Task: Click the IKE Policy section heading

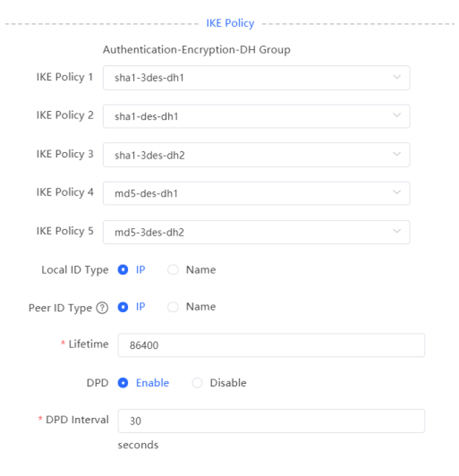Action: (x=230, y=23)
